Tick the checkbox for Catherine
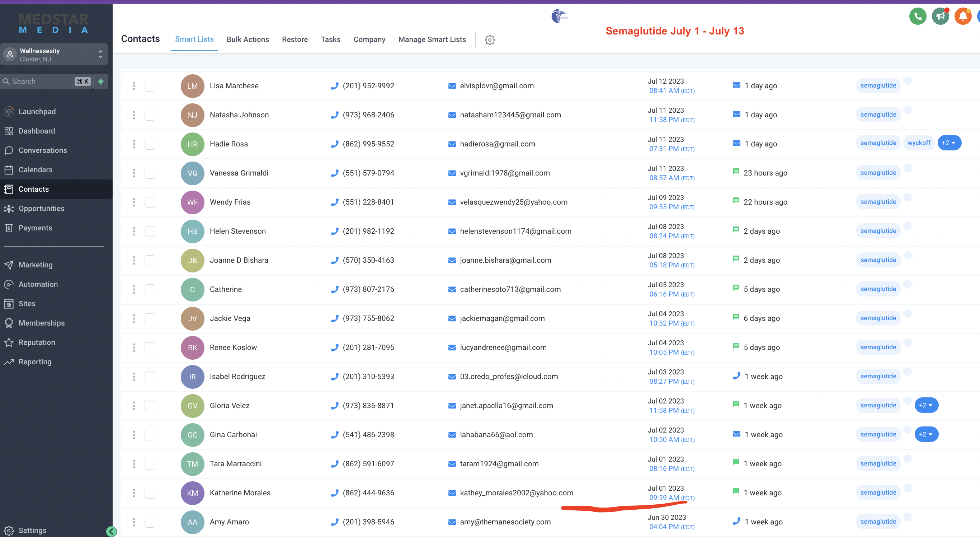Screen dimensions: 980x537 click(x=150, y=289)
